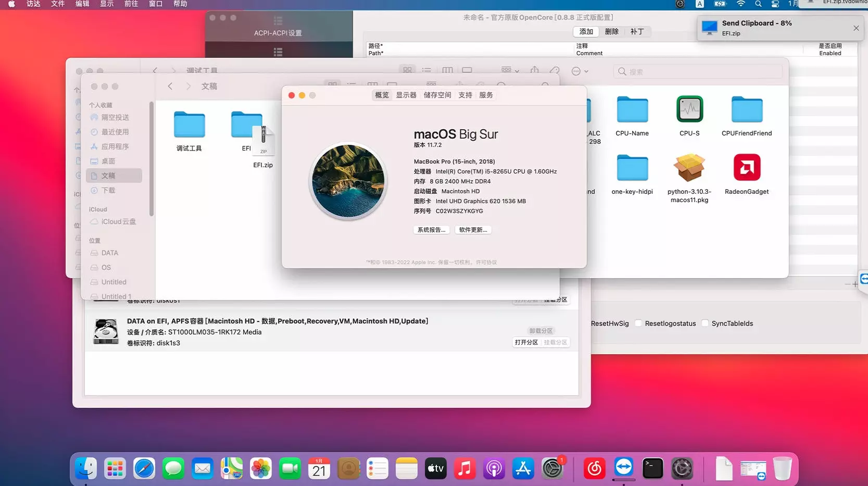Enable the Resetlogostatus checkbox
Image resolution: width=868 pixels, height=486 pixels.
tap(638, 323)
